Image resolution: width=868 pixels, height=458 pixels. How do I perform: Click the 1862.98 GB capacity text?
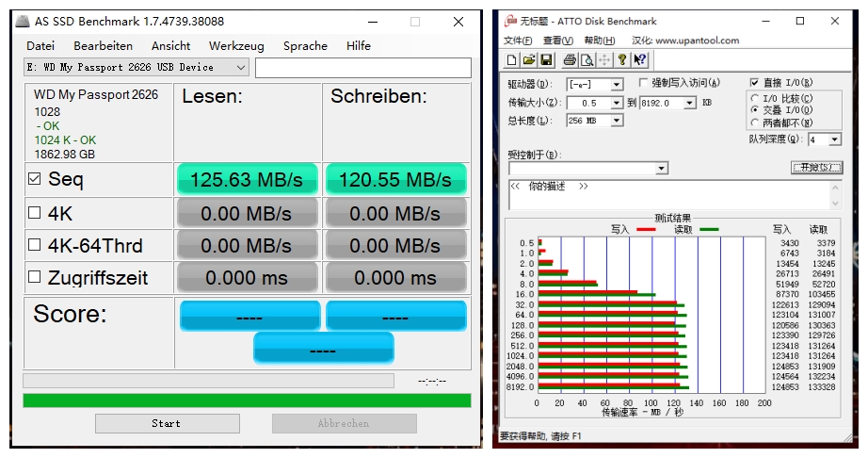point(65,155)
